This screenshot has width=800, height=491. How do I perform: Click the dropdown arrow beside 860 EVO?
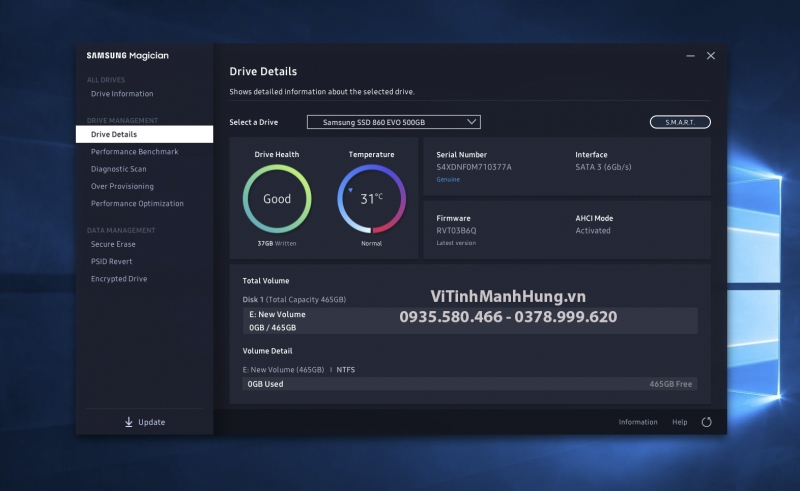click(x=471, y=122)
